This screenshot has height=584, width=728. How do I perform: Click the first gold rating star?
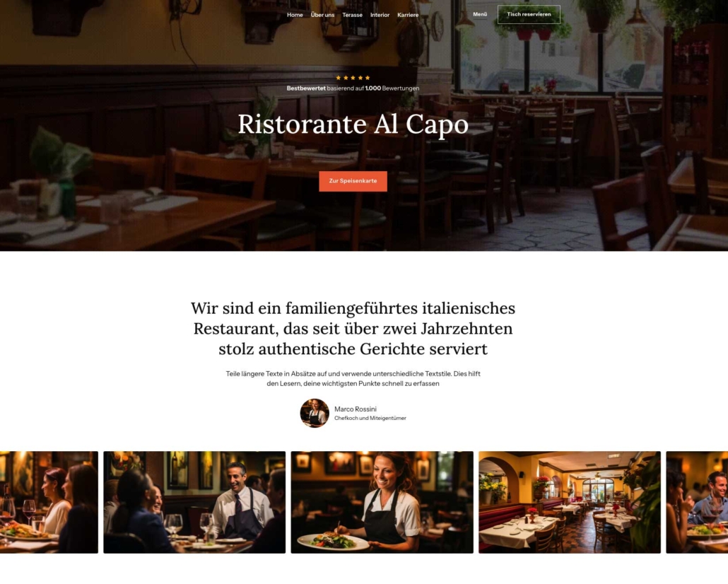338,78
